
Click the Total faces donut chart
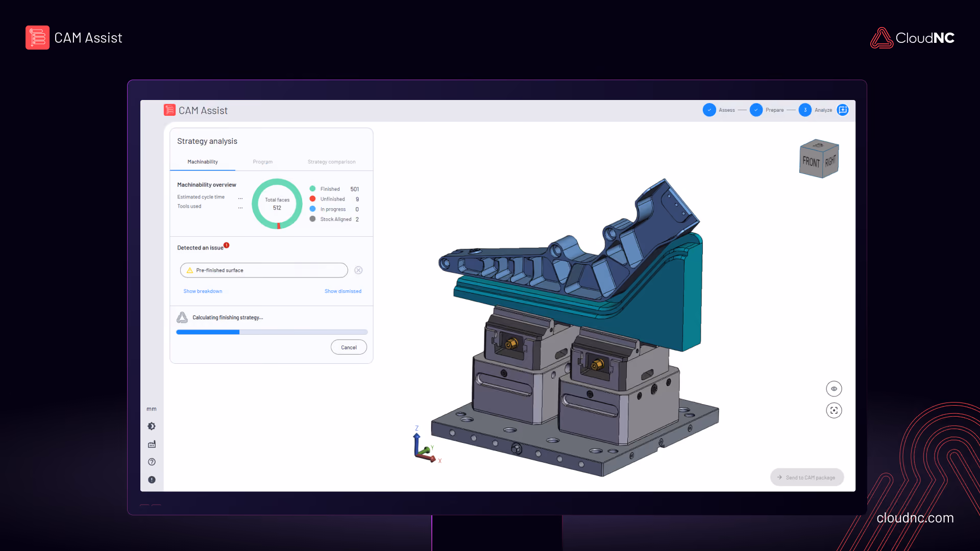[277, 204]
